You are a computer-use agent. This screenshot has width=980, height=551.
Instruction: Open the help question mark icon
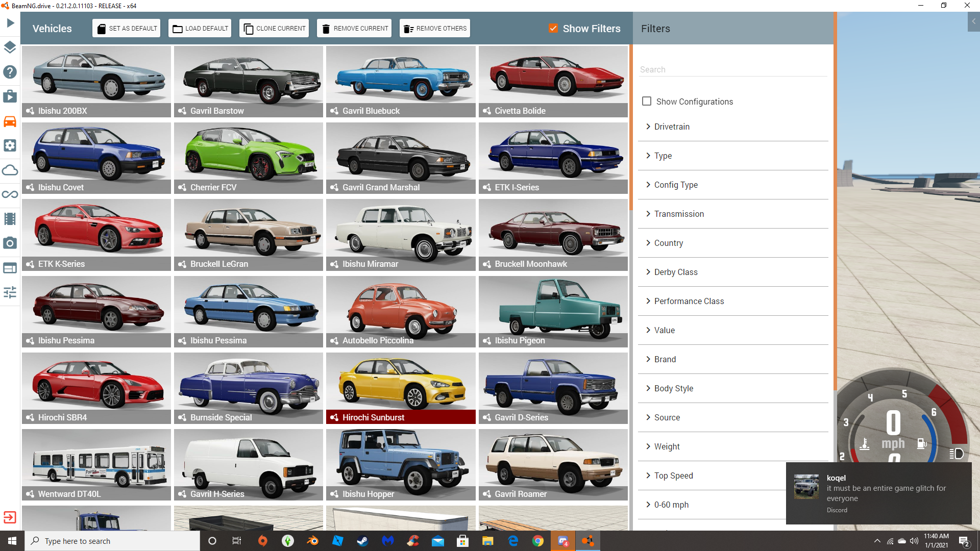coord(10,72)
